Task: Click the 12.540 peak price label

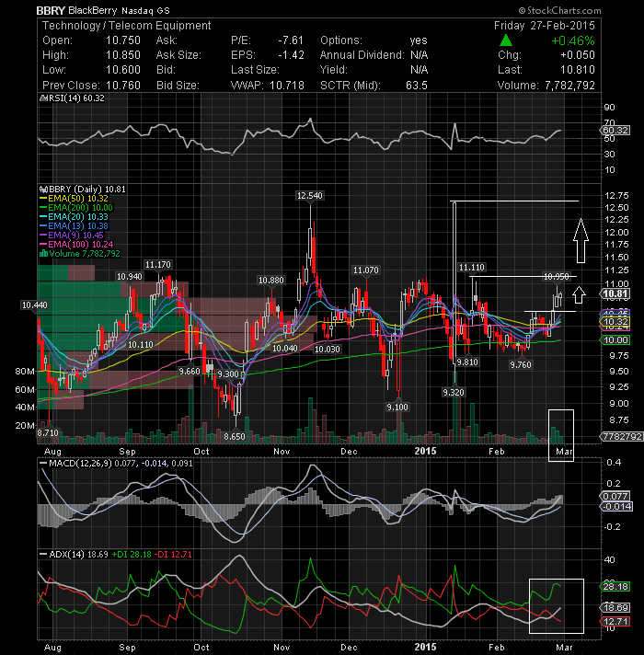Action: 309,196
